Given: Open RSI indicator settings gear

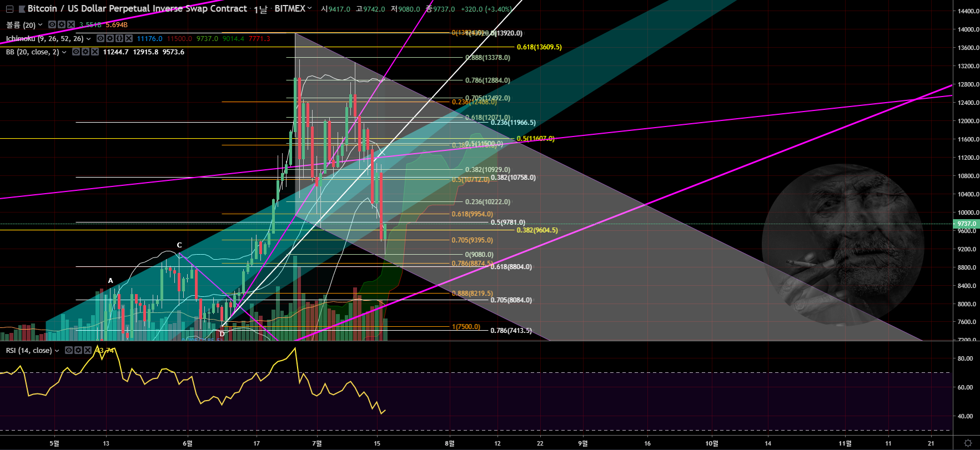Looking at the screenshot, I should (x=78, y=350).
